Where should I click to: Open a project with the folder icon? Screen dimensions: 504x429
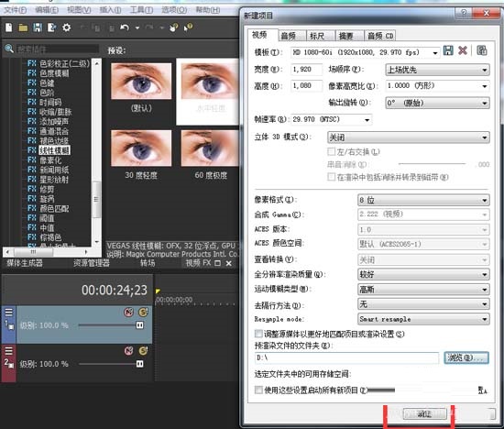tap(23, 27)
